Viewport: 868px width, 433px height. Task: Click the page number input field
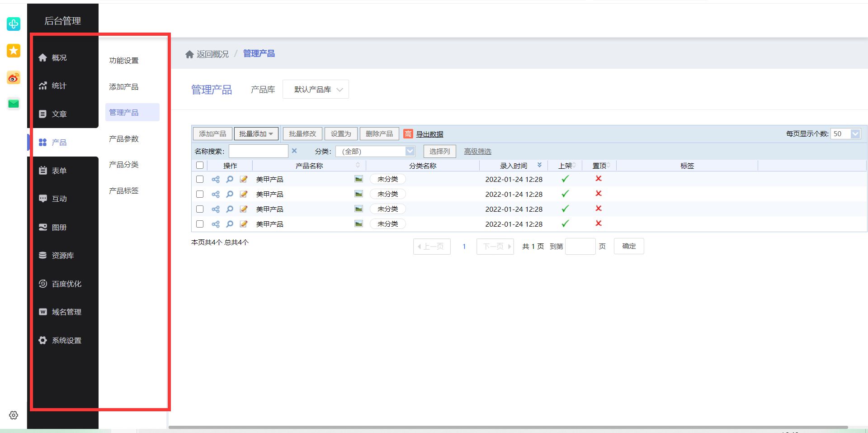[580, 246]
